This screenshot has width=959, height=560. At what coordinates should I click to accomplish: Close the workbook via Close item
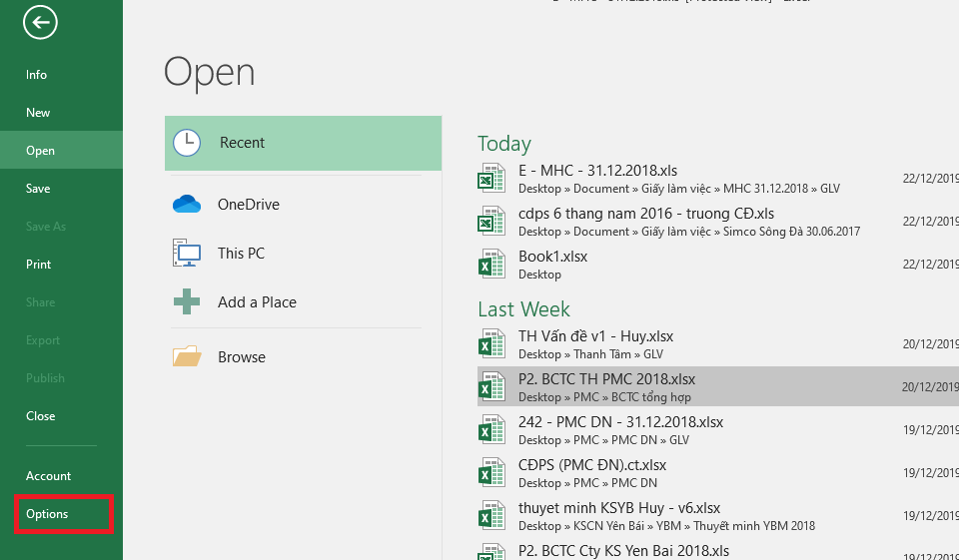point(41,416)
